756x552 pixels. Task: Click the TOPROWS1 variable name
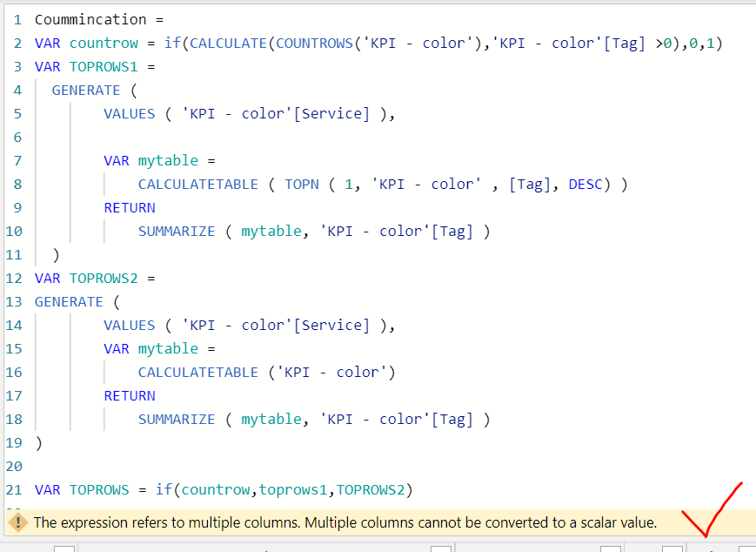point(104,66)
